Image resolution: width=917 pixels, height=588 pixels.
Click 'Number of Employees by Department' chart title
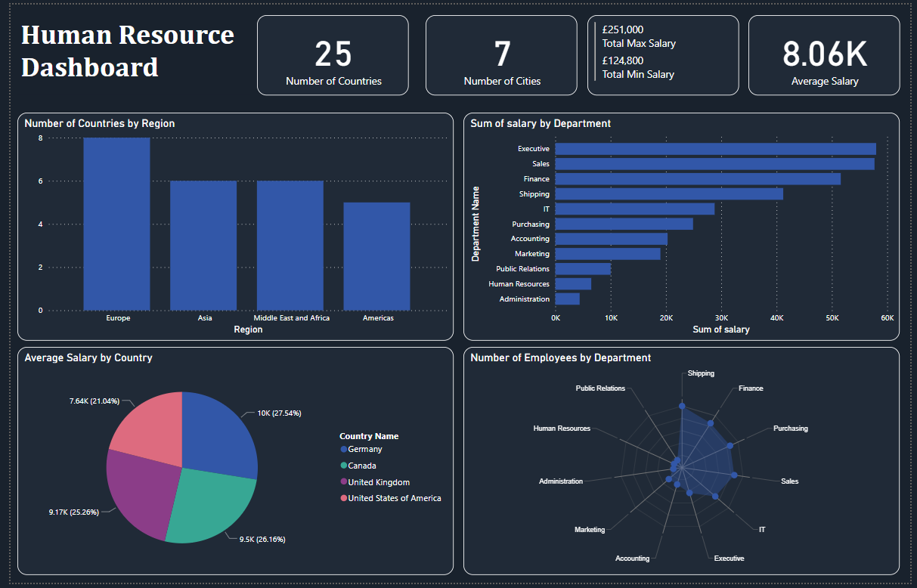pyautogui.click(x=560, y=357)
